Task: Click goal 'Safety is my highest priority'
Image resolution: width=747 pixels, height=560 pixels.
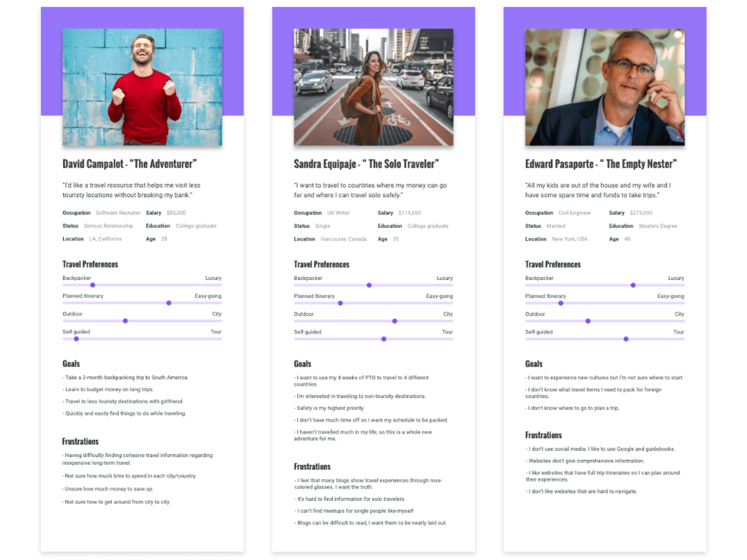Action: coord(329,408)
